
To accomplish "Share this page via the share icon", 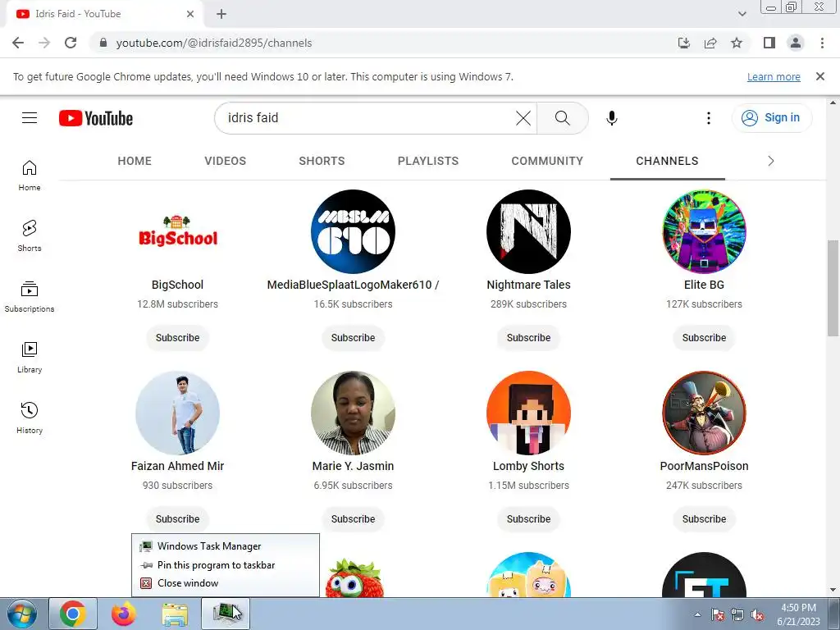I will (710, 43).
